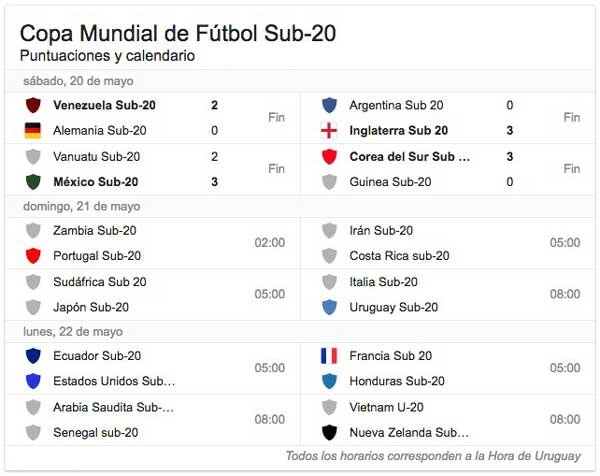Click the Argentina Sub 20 shield icon
Viewport: 600px width, 476px height.
click(329, 105)
